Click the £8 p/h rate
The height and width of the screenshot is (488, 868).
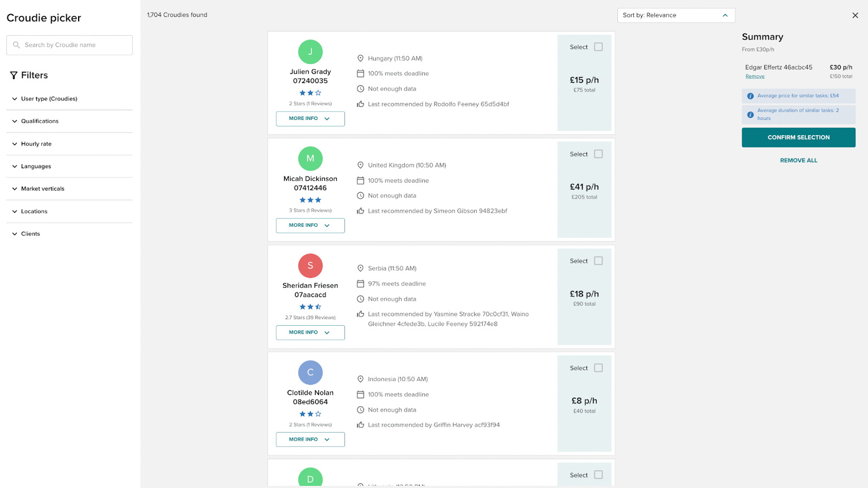click(584, 401)
